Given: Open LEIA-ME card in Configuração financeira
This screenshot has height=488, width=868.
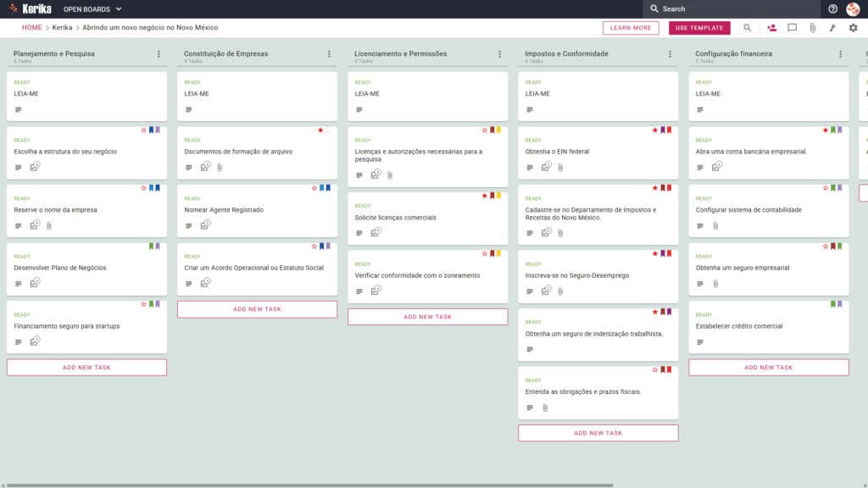Looking at the screenshot, I should click(x=769, y=97).
